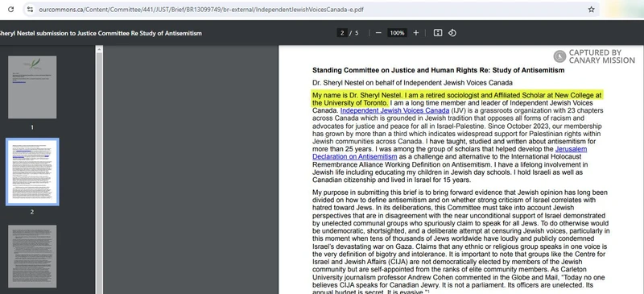This screenshot has height=294, width=644.
Task: Open site information icon beside the URL
Action: pos(30,10)
